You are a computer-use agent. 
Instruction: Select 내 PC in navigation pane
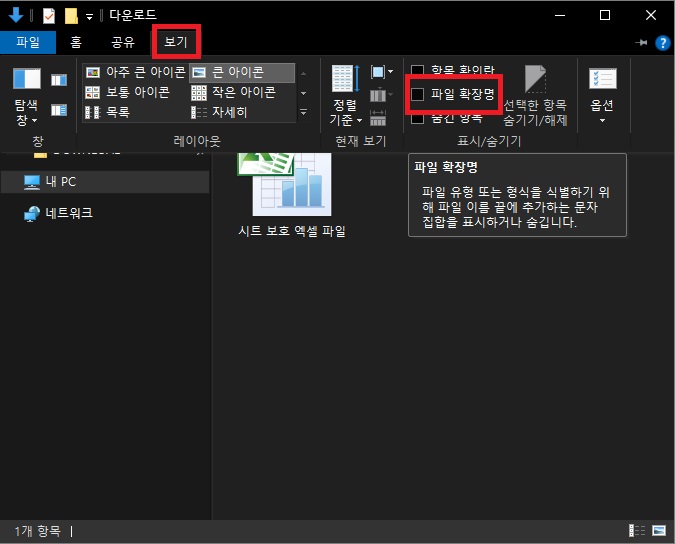[x=105, y=182]
